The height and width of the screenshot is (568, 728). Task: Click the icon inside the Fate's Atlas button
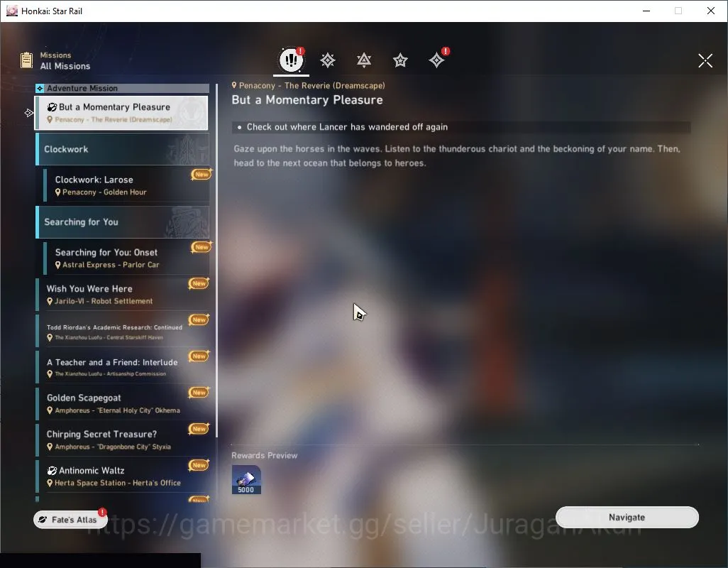coord(43,520)
